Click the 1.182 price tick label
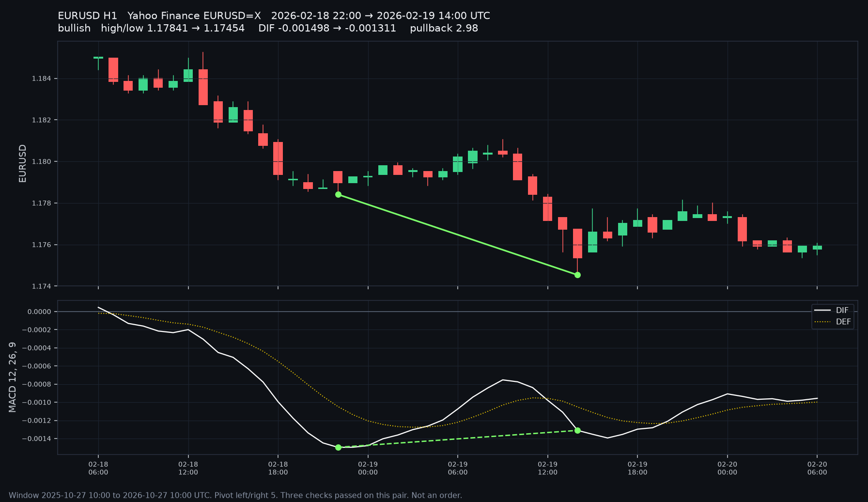 click(42, 120)
